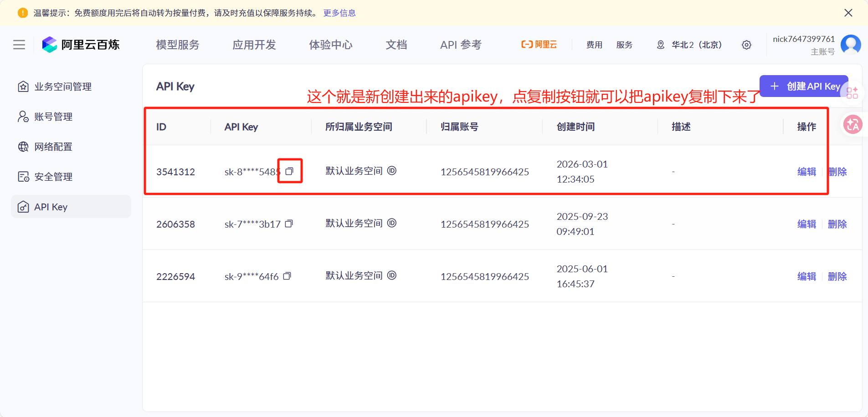Toggle the hamburger sidebar menu
868x417 pixels.
pyautogui.click(x=19, y=45)
